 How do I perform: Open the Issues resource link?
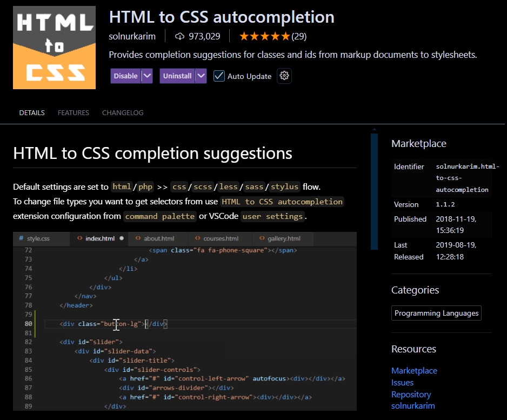tap(402, 383)
